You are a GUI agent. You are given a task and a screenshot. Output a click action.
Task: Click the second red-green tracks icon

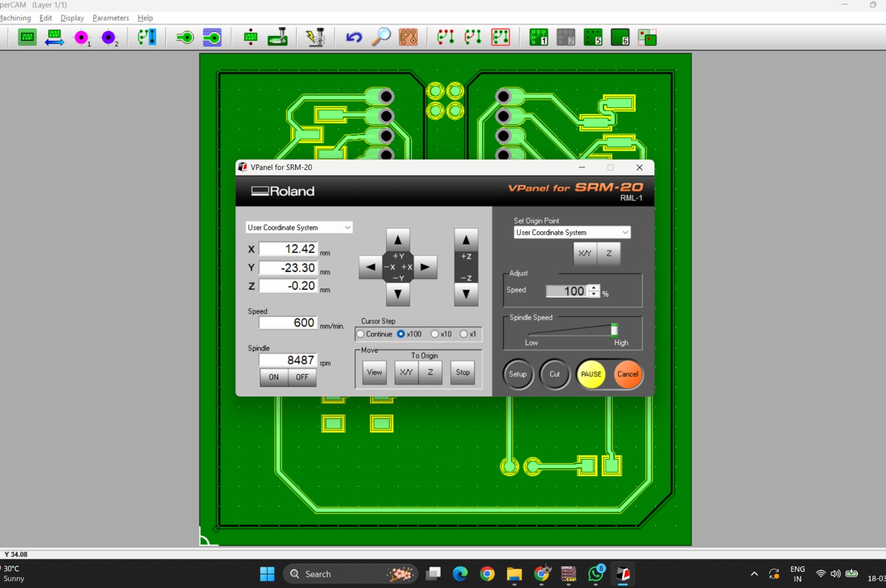click(473, 38)
